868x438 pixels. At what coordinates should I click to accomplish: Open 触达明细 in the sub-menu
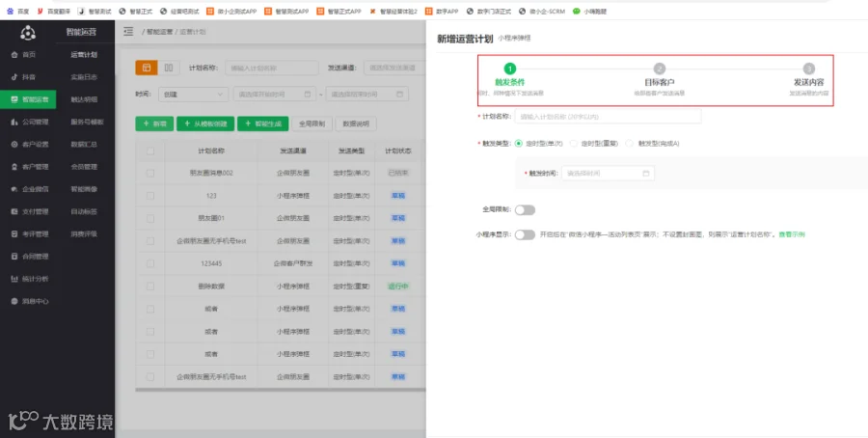click(x=84, y=99)
